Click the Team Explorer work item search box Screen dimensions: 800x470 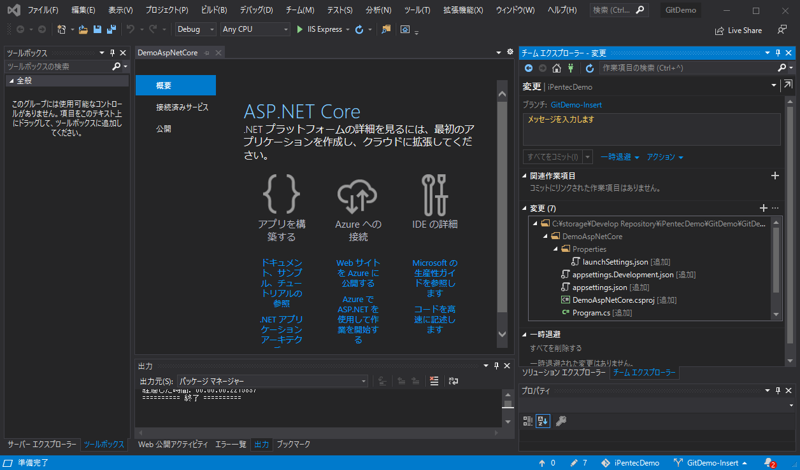click(x=688, y=68)
